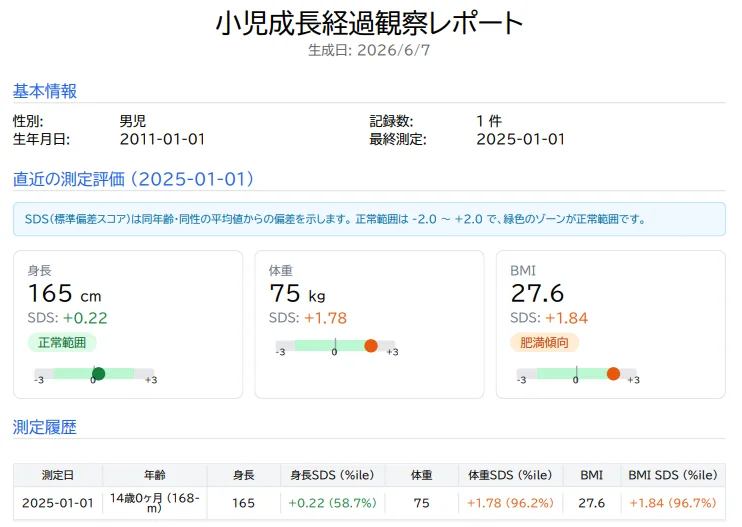This screenshot has height=527, width=742.
Task: Click the 直近の測定評価 (2025-01-01) heading
Action: [133, 179]
